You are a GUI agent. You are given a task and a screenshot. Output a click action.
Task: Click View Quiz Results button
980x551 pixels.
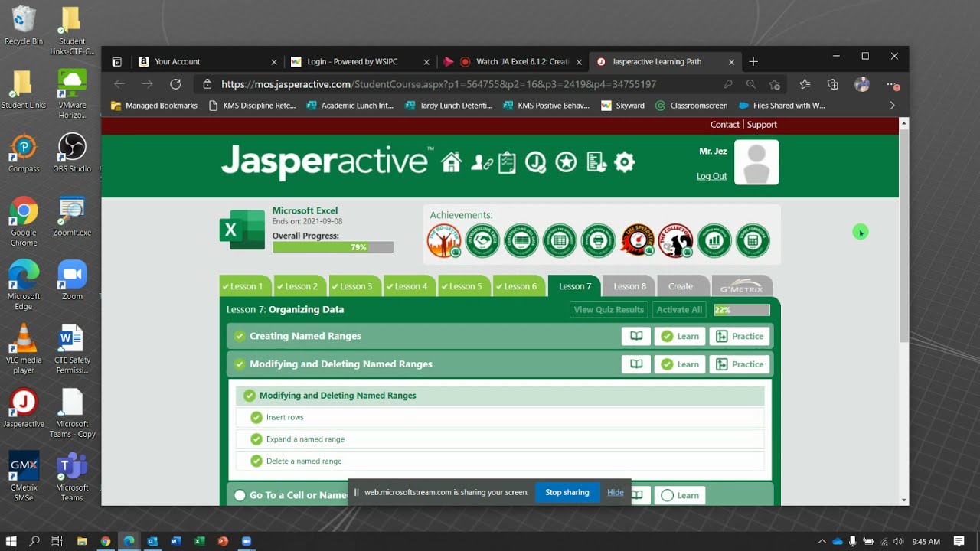pos(609,310)
